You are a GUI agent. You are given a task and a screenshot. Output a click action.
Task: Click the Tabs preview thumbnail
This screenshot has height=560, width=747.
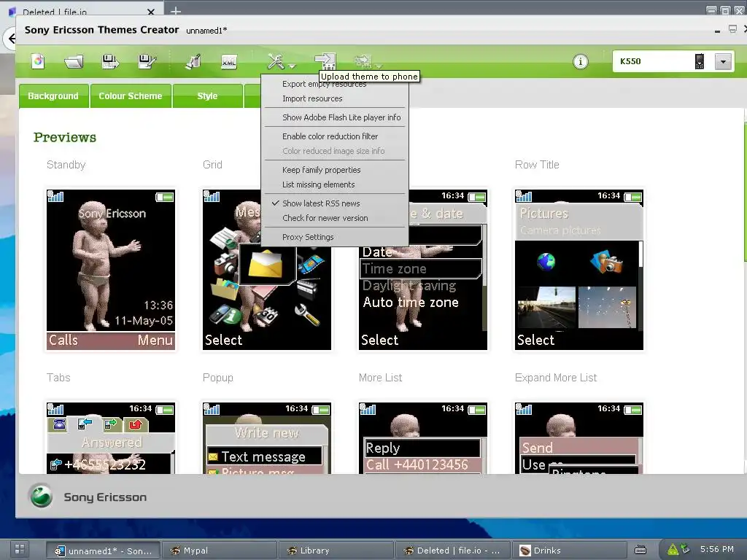point(111,437)
